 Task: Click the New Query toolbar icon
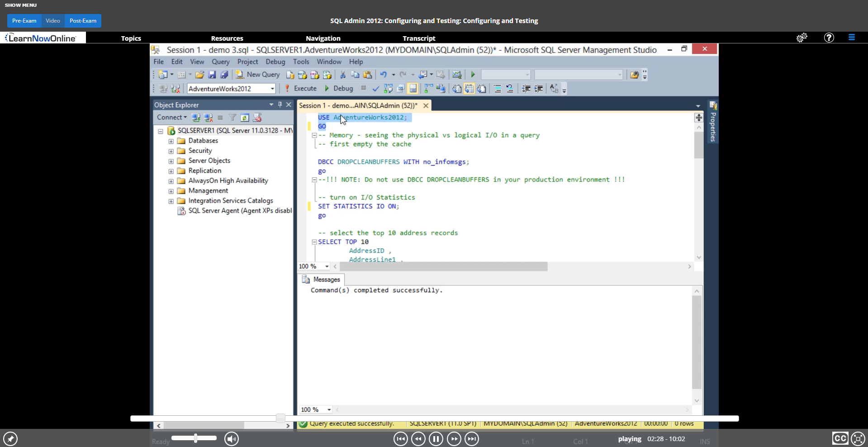click(239, 74)
